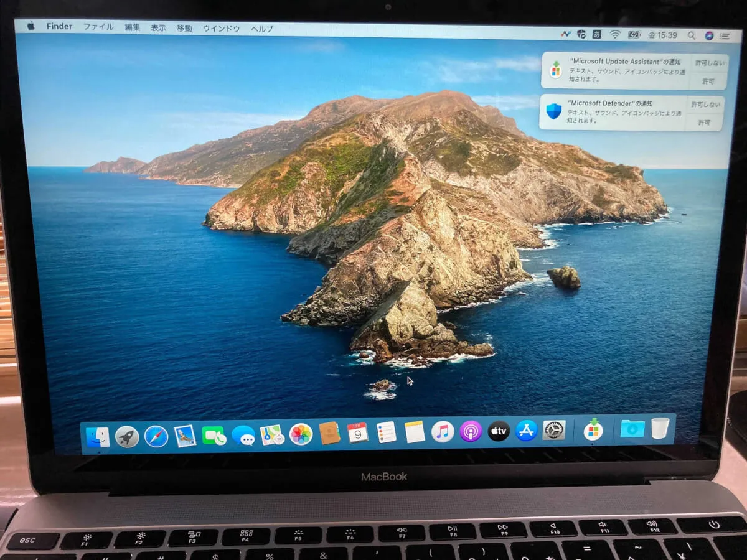Click the zigzag graph menu bar icon
Image resolution: width=747 pixels, height=560 pixels.
[565, 33]
